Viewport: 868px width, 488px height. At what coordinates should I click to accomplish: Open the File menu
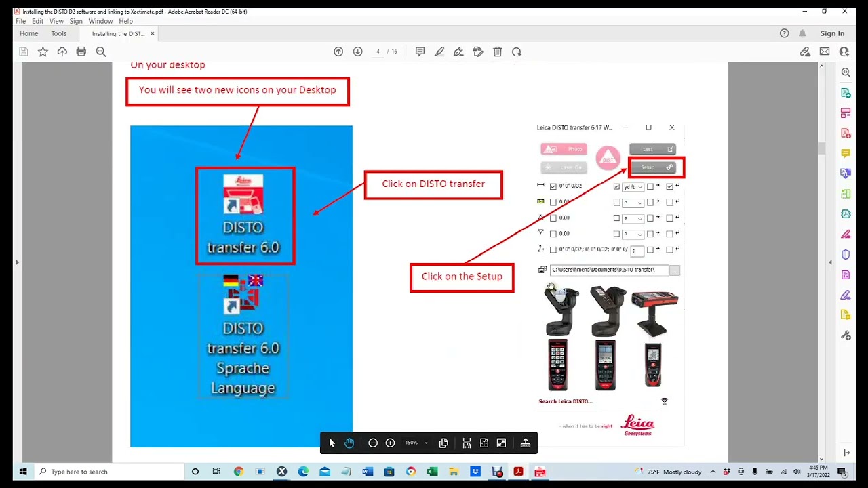pyautogui.click(x=21, y=21)
